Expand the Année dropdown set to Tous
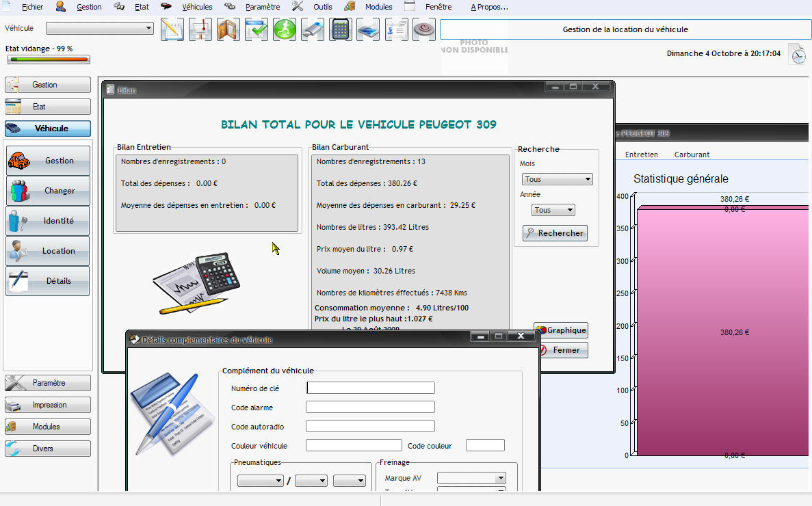Viewport: 812px width, 506px height. tap(553, 210)
